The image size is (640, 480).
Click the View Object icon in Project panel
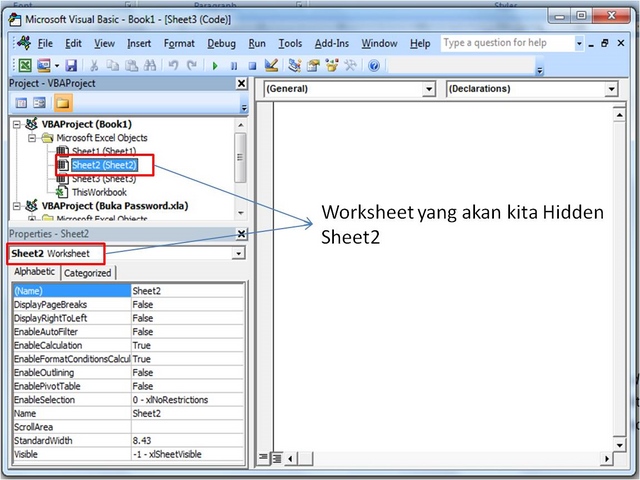click(40, 103)
